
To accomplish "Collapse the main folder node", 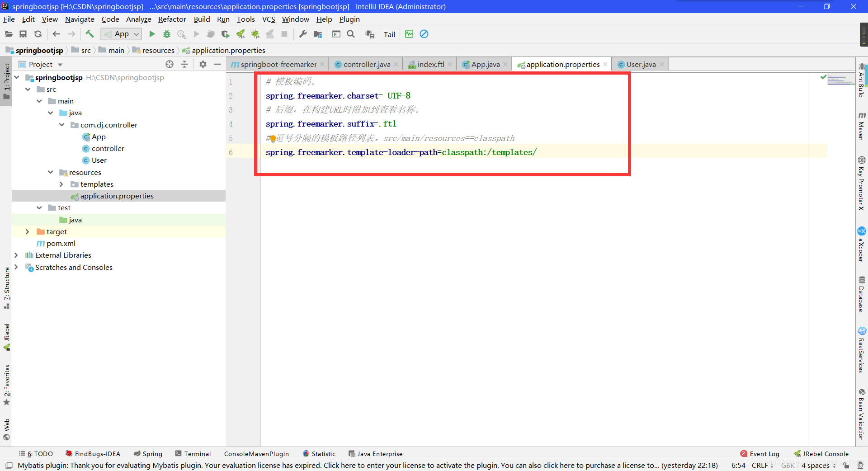I will click(39, 101).
